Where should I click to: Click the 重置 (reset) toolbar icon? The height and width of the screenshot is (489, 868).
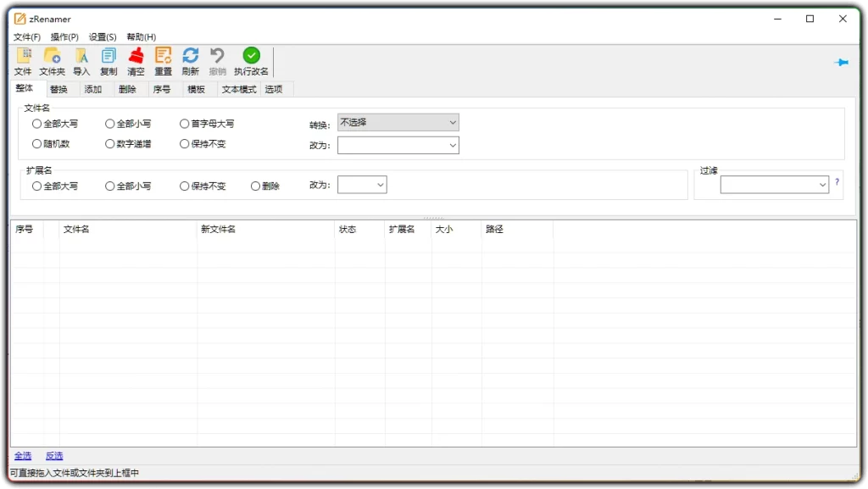pyautogui.click(x=163, y=60)
